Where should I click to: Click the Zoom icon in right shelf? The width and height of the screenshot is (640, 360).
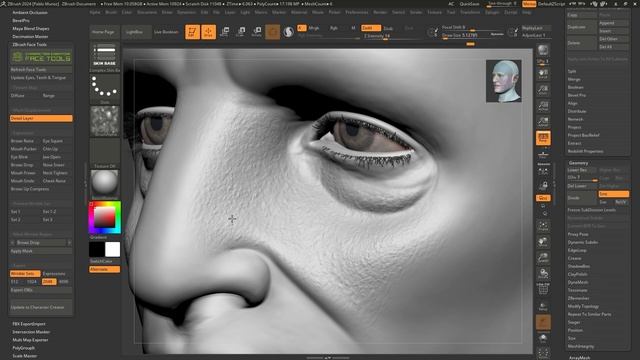pyautogui.click(x=543, y=89)
